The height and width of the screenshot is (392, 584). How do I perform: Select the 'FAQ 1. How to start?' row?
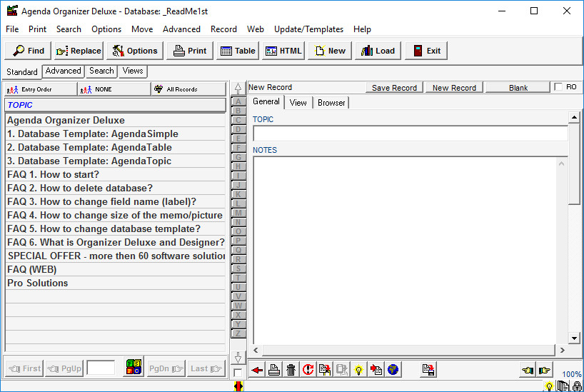(x=116, y=174)
